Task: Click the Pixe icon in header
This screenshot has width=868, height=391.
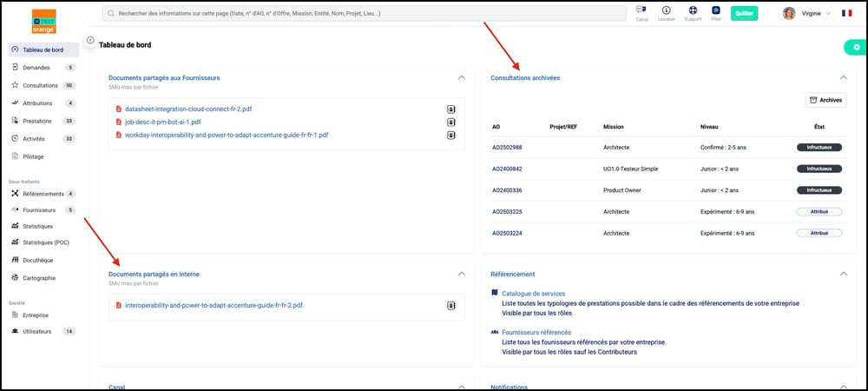Action: pyautogui.click(x=718, y=10)
